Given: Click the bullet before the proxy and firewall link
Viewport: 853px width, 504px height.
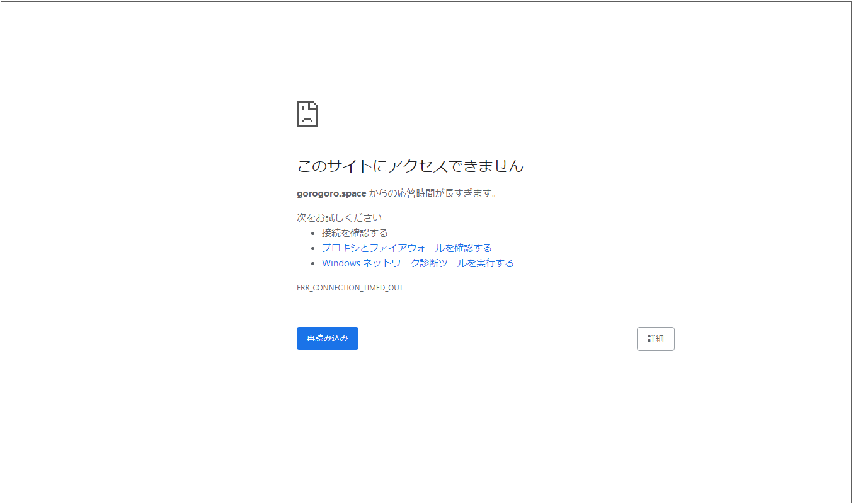Looking at the screenshot, I should [313, 248].
